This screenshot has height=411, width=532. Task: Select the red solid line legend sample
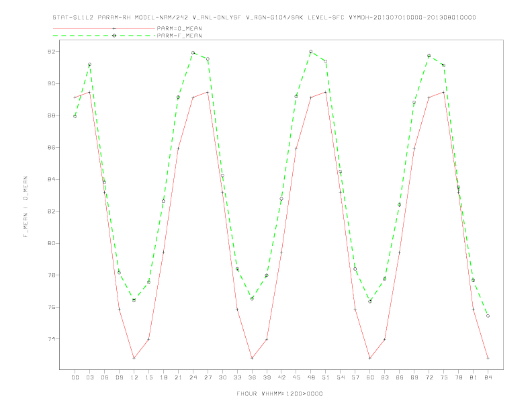104,28
